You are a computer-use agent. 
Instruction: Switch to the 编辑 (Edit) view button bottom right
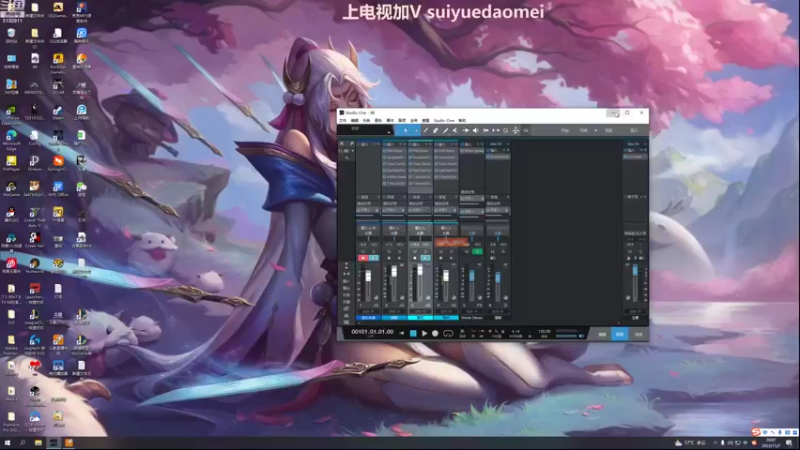point(603,334)
